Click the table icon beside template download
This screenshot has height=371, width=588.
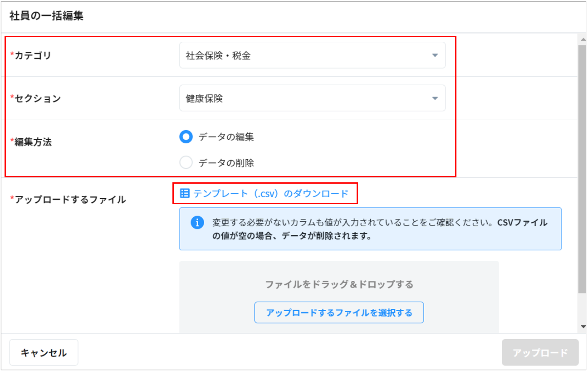coord(185,194)
